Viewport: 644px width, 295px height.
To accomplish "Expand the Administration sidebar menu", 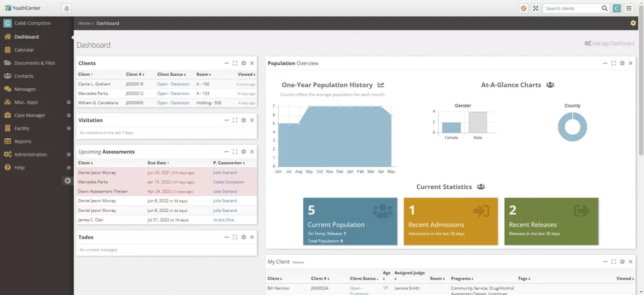I will click(69, 154).
